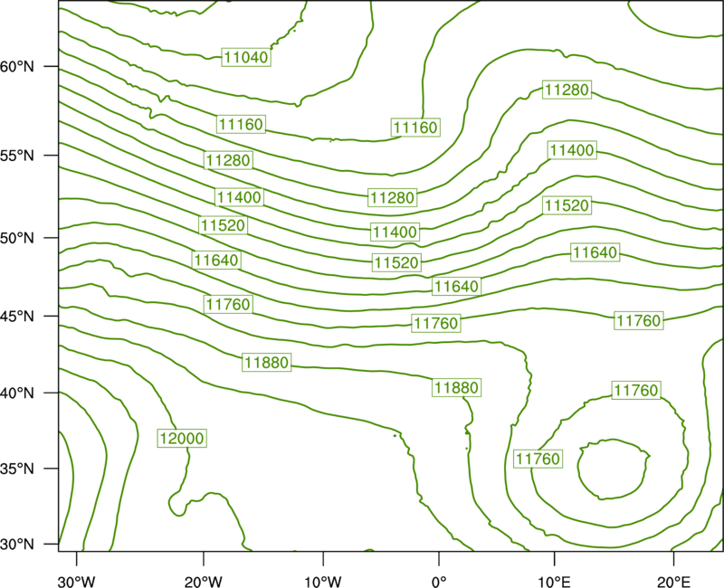Pick the 0° longitude axis label
Screen dimensions: 724x588
coord(439,582)
